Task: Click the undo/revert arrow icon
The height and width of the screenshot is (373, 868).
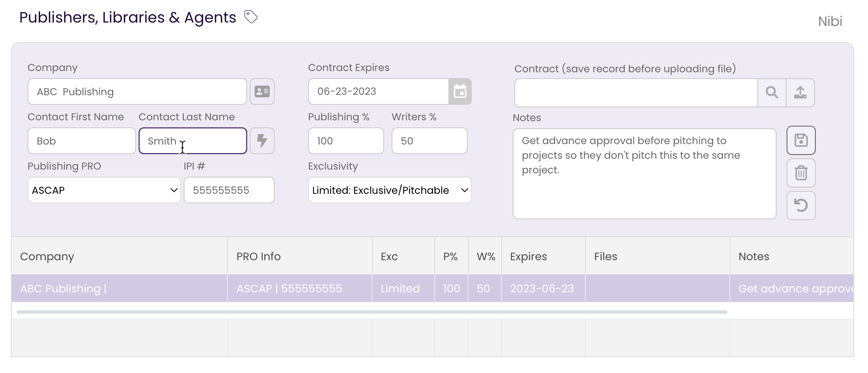Action: point(801,206)
